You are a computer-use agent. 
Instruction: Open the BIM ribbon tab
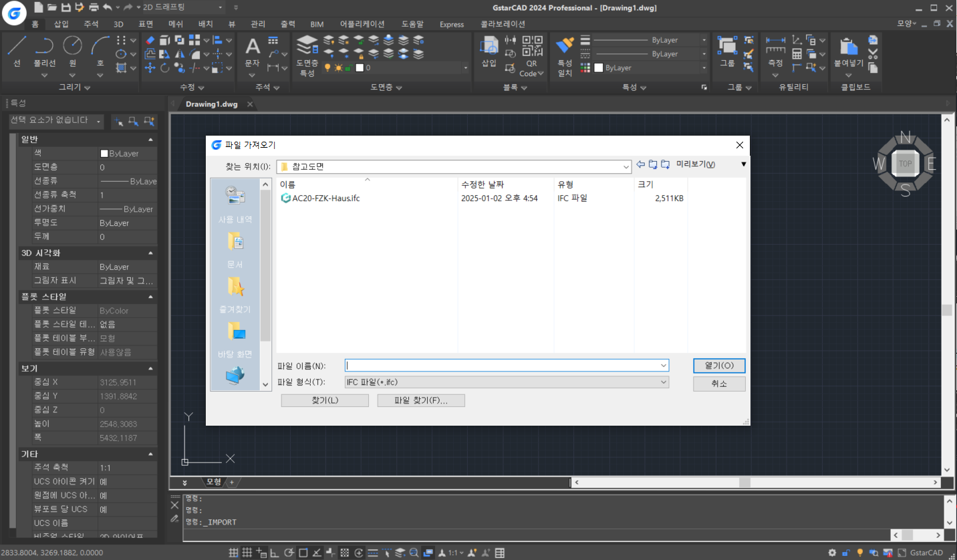[x=317, y=24]
